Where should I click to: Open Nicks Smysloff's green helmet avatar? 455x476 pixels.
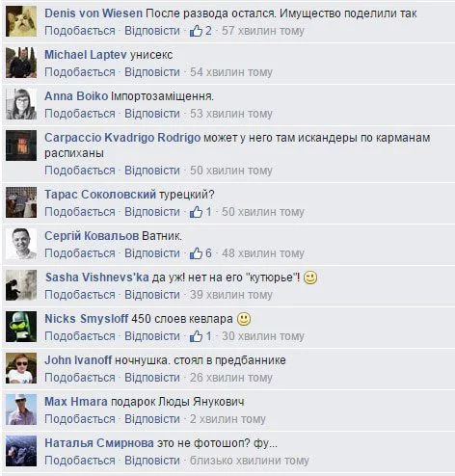[21, 327]
